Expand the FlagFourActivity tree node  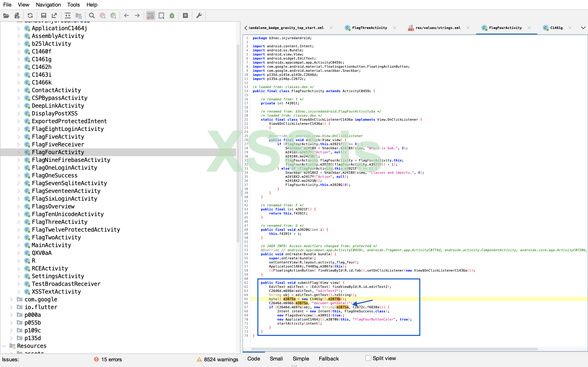19,152
